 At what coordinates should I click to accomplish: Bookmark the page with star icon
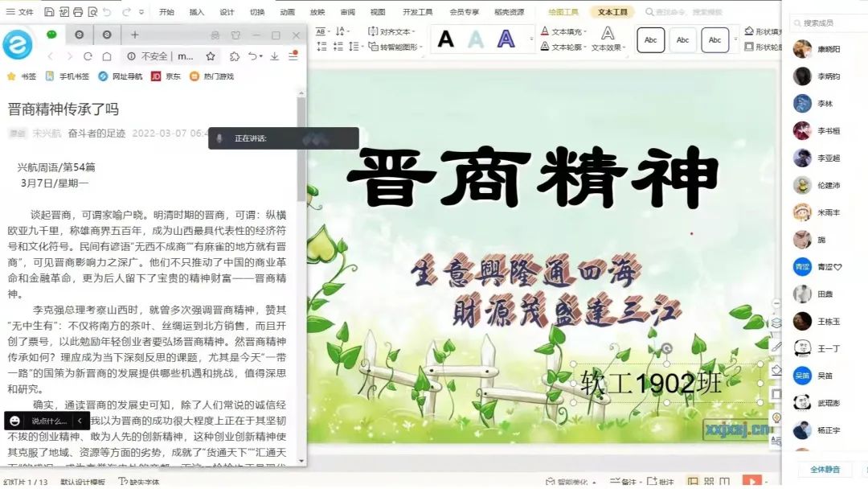(211, 56)
